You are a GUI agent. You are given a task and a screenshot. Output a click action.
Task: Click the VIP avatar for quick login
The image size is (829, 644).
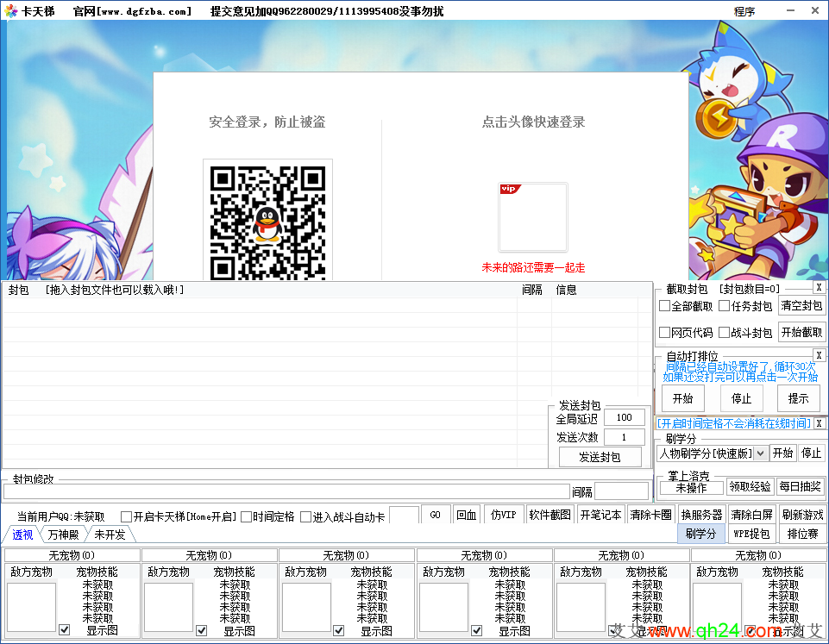click(532, 217)
